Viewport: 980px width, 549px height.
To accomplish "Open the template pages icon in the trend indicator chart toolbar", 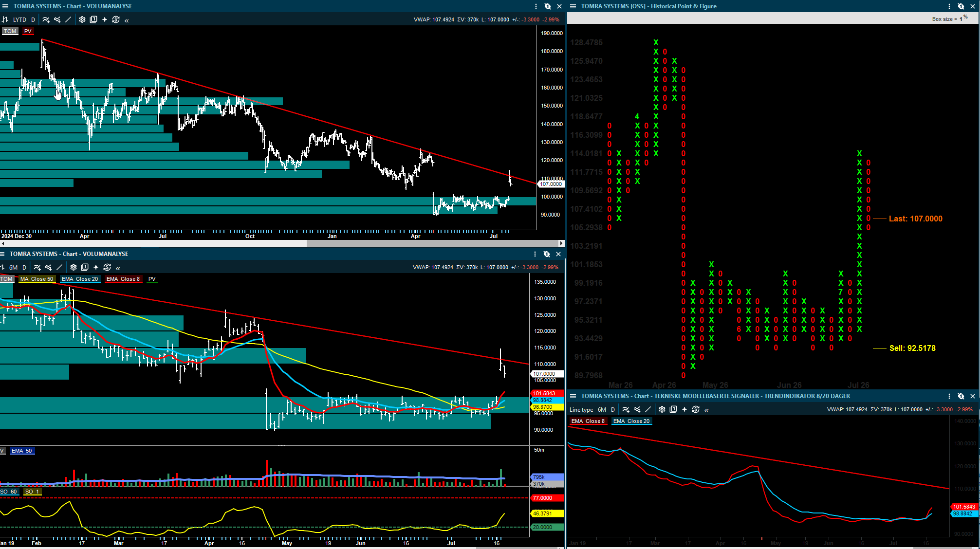I will point(673,409).
